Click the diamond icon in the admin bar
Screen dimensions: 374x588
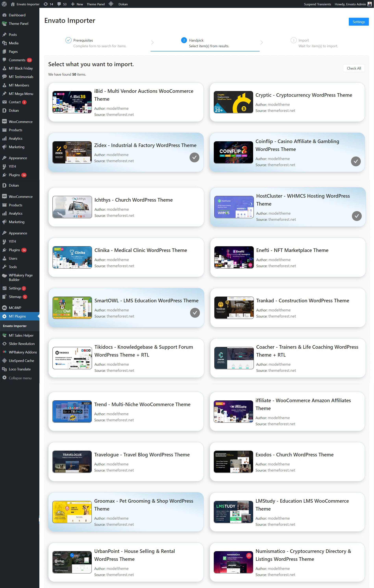111,4
